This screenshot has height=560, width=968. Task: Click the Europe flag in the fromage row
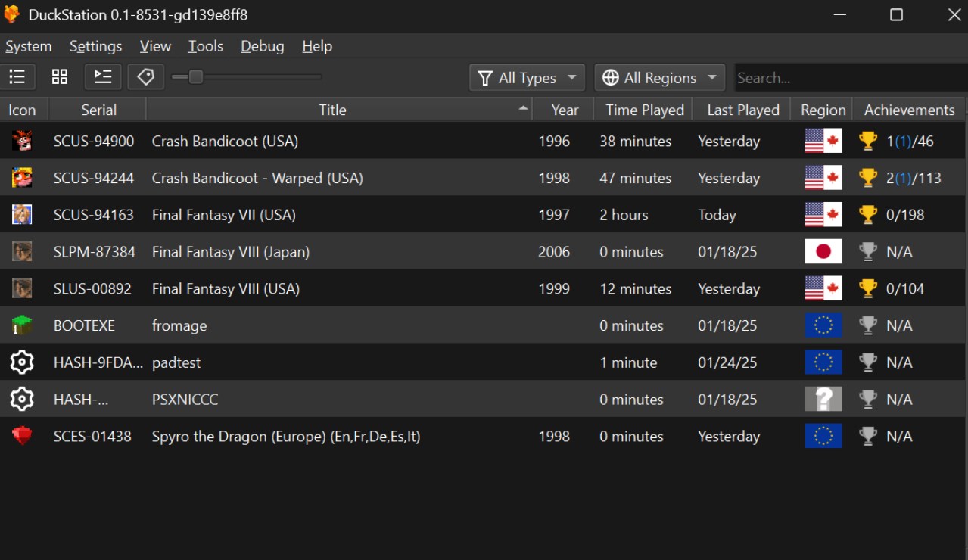pos(823,325)
